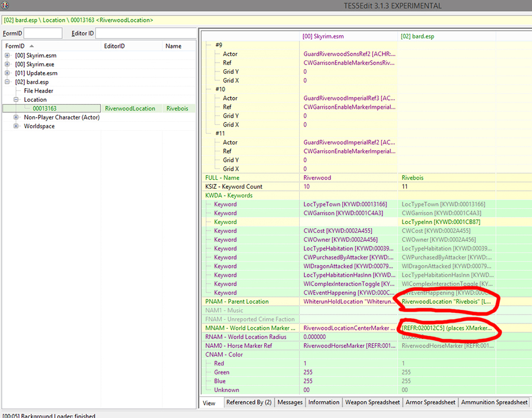Click the Editor ID input field
This screenshot has width=532, height=418.
pos(146,33)
